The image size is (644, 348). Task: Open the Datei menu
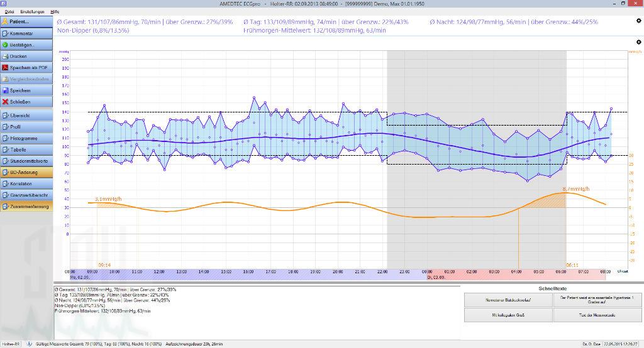(9, 12)
